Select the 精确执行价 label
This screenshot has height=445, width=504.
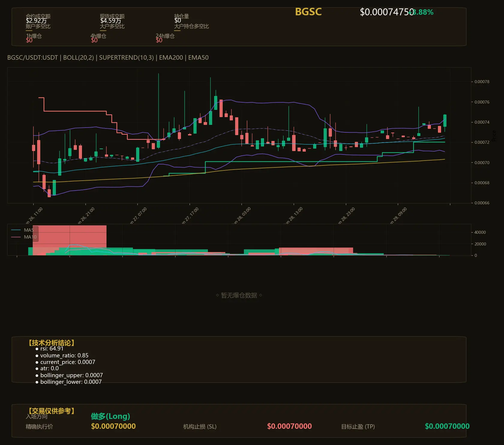pos(39,426)
